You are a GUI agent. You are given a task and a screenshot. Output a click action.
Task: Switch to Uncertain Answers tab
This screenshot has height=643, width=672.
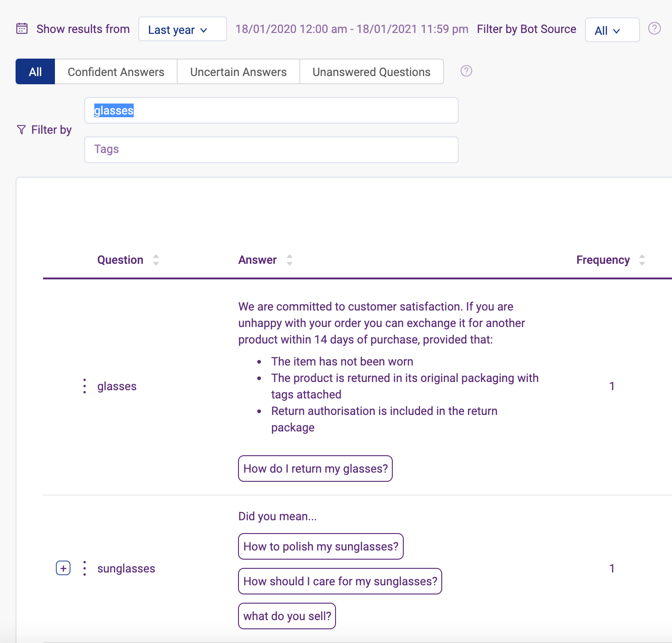pyautogui.click(x=238, y=71)
